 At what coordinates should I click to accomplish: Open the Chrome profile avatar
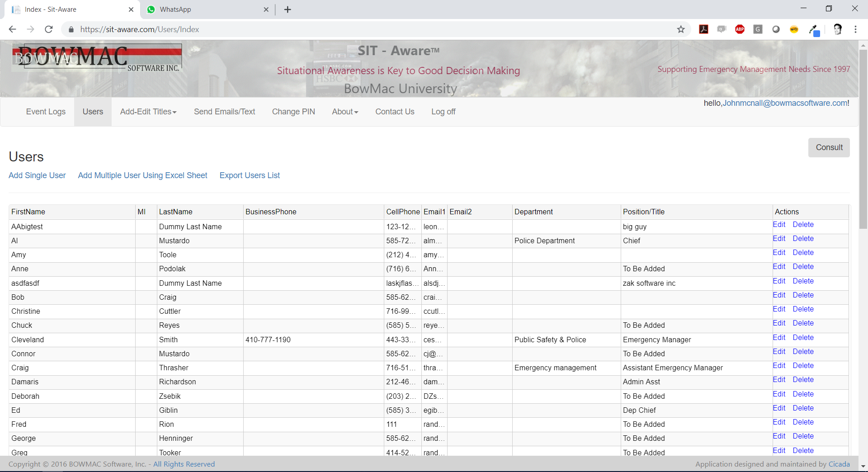(x=838, y=29)
